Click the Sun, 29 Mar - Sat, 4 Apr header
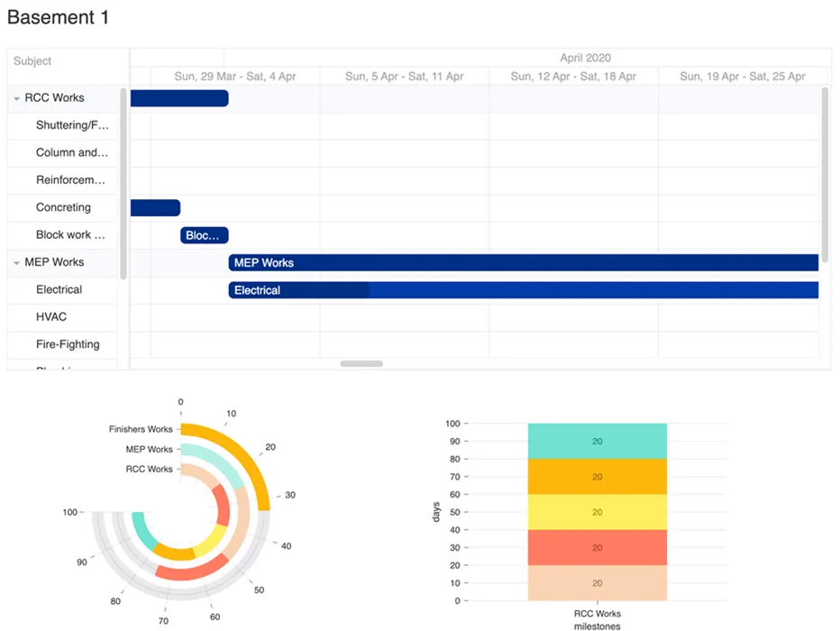This screenshot has height=631, width=840. (235, 76)
